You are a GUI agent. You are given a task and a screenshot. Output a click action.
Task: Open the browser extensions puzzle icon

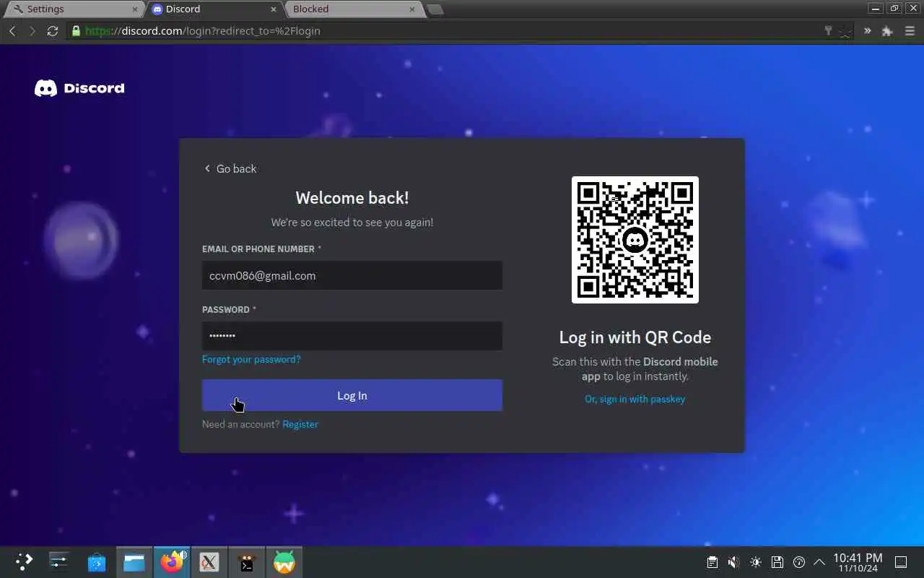pyautogui.click(x=887, y=31)
